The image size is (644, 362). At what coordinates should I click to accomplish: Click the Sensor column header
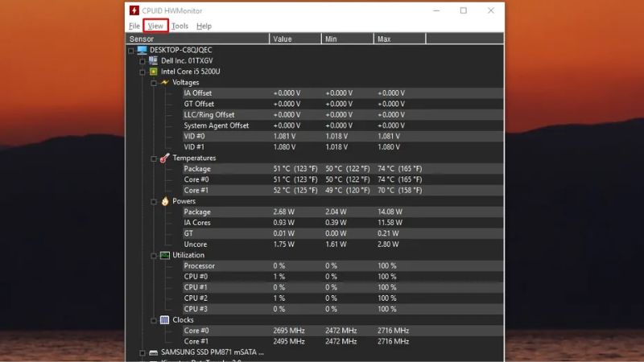point(197,39)
